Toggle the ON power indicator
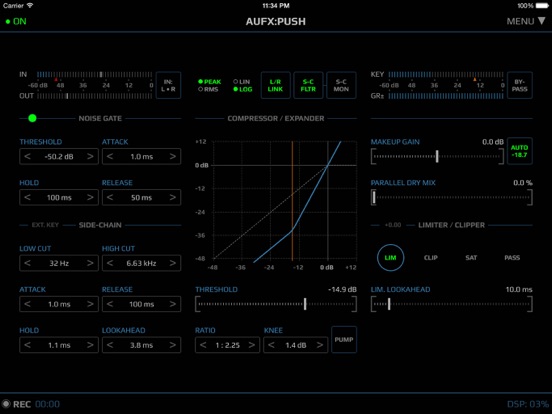 point(16,21)
